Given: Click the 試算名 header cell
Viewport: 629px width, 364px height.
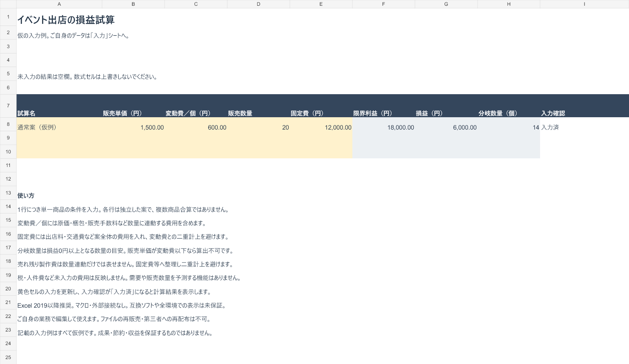Looking at the screenshot, I should (59, 106).
